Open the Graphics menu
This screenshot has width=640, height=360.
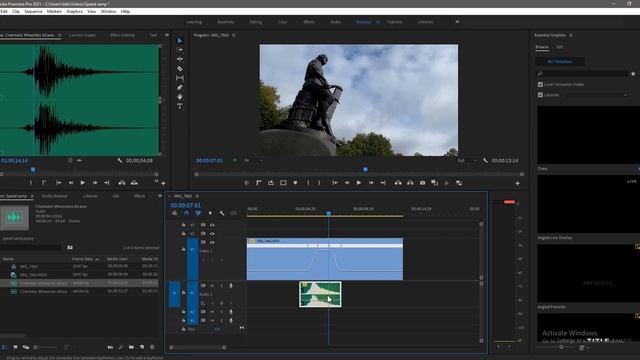tap(74, 11)
